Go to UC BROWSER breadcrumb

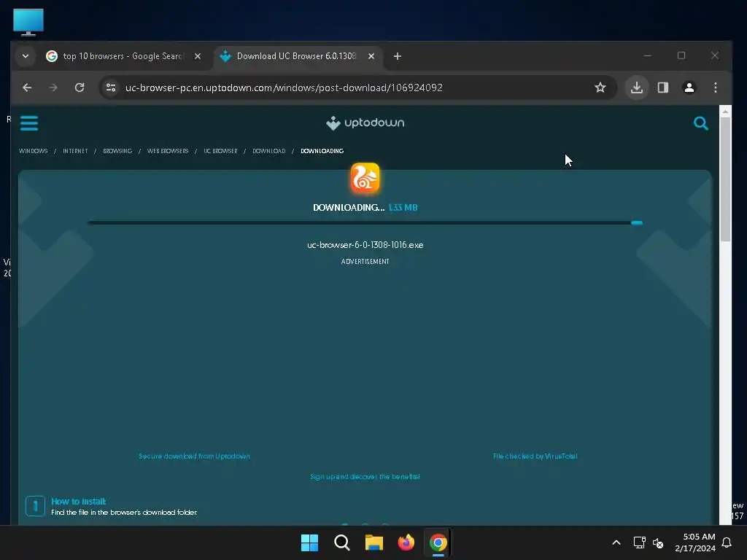(x=220, y=151)
